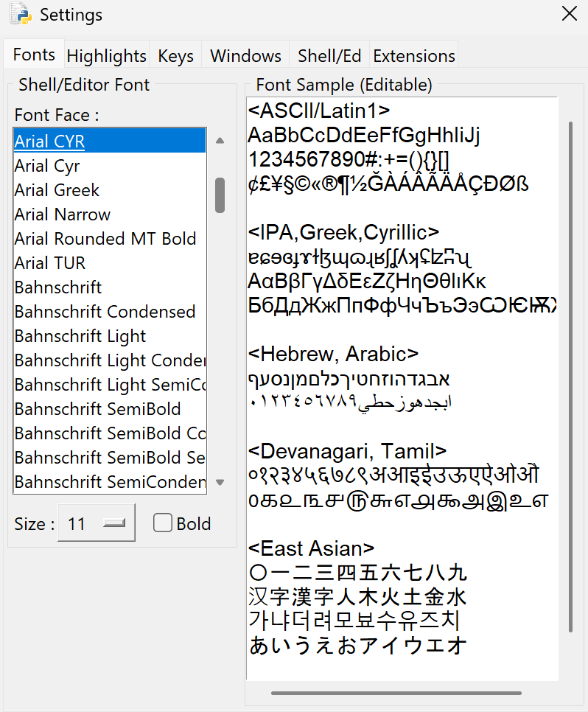Enable the Bold checkbox
588x712 pixels.
coord(163,523)
